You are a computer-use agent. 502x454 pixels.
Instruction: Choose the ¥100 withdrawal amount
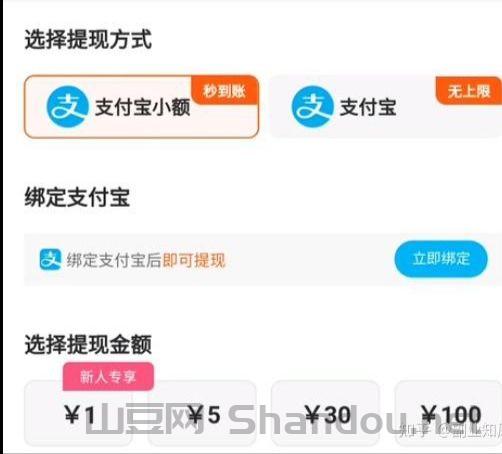click(x=448, y=413)
